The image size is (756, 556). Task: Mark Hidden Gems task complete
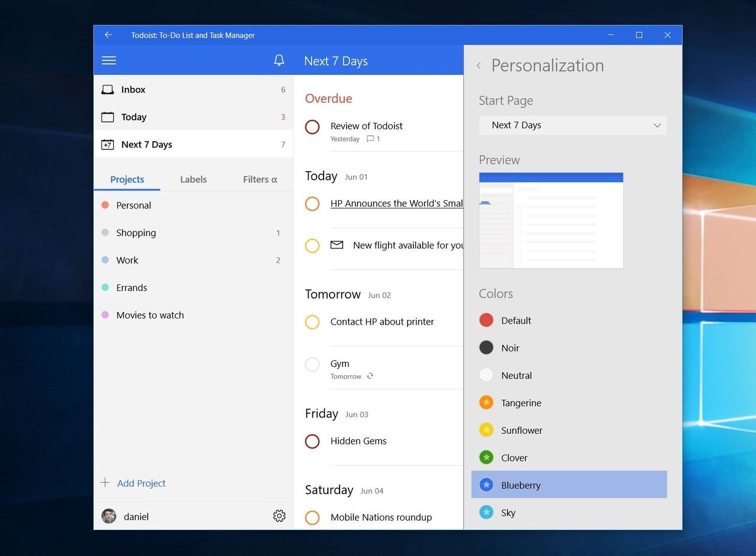[312, 441]
